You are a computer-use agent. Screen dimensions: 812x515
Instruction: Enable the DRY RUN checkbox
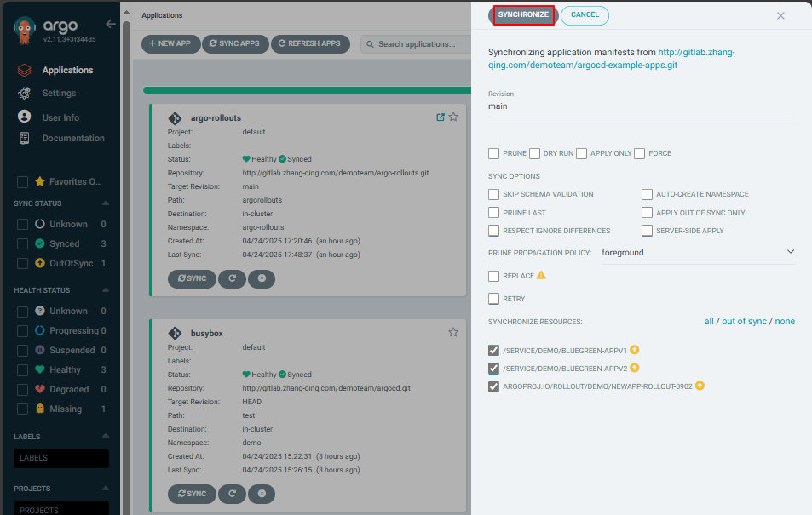pyautogui.click(x=535, y=154)
